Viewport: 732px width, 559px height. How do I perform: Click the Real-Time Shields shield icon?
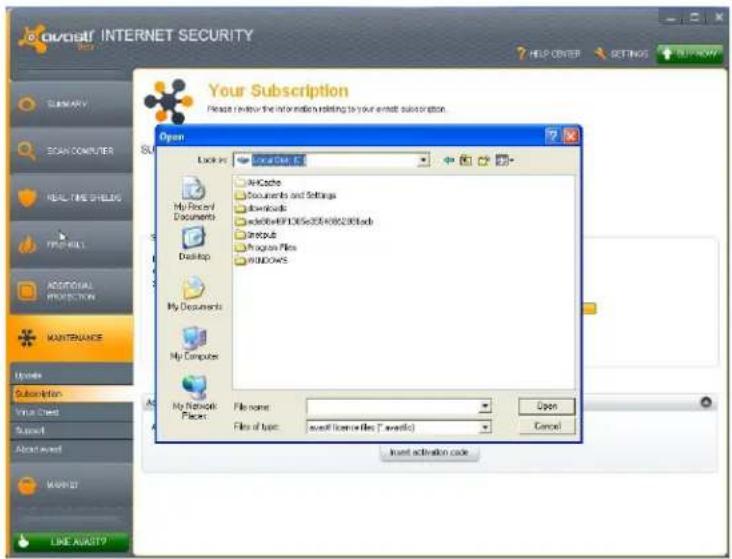pyautogui.click(x=27, y=197)
